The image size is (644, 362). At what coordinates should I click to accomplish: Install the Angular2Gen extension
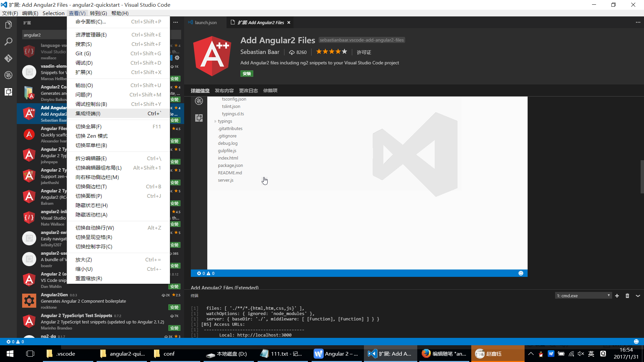pyautogui.click(x=174, y=307)
